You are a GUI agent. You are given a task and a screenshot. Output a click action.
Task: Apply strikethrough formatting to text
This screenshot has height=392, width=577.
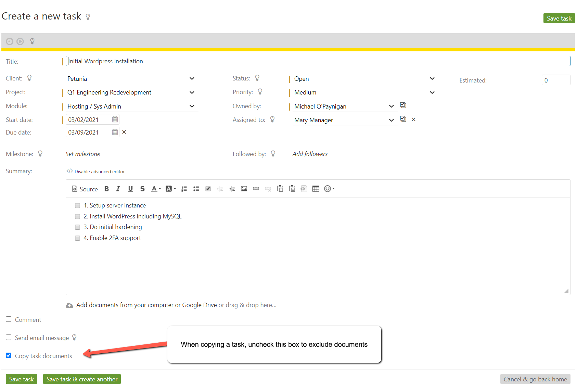(x=142, y=189)
